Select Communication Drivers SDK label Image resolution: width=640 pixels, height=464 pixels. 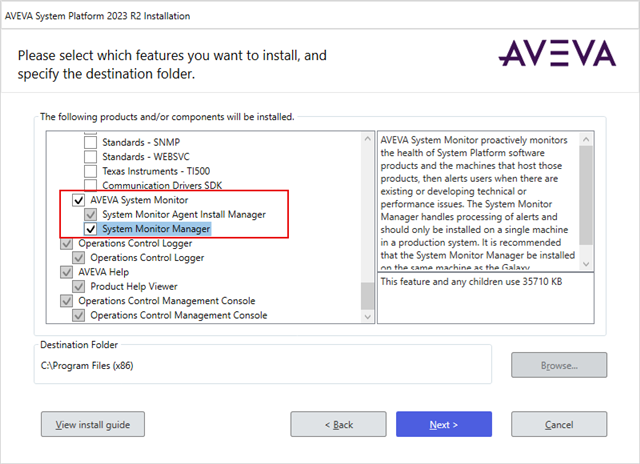(162, 185)
